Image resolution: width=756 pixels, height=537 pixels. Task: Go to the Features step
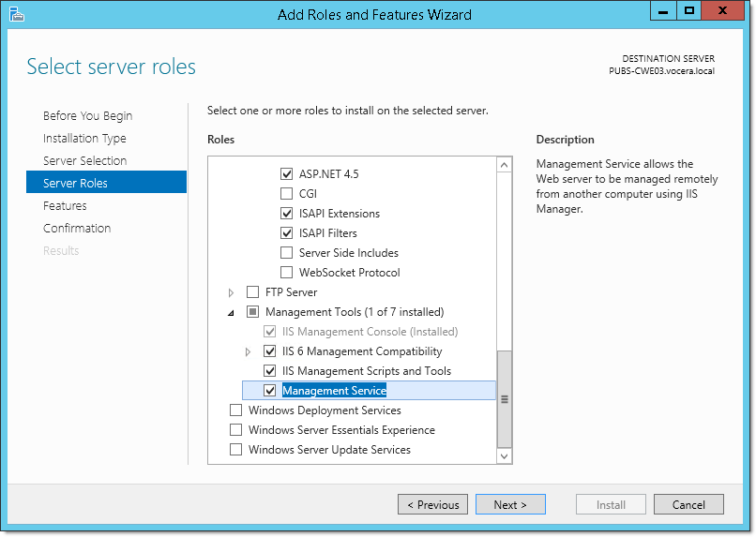pyautogui.click(x=65, y=205)
